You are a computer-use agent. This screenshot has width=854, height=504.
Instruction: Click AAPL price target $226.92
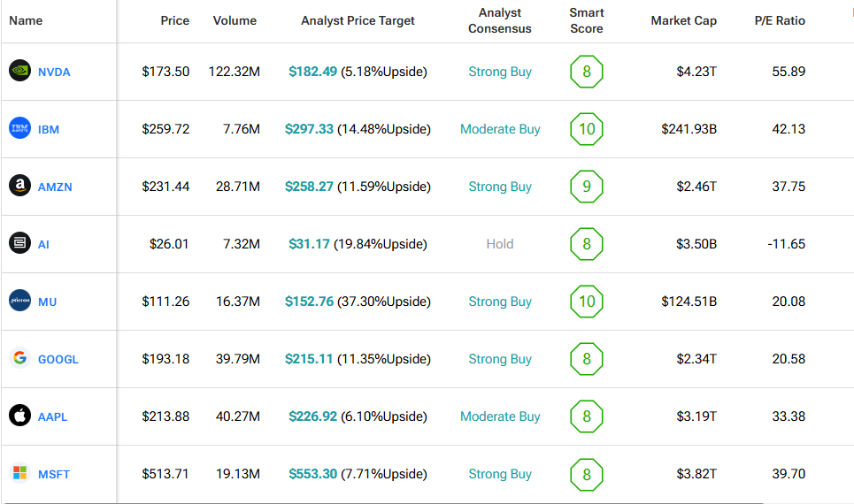point(313,416)
